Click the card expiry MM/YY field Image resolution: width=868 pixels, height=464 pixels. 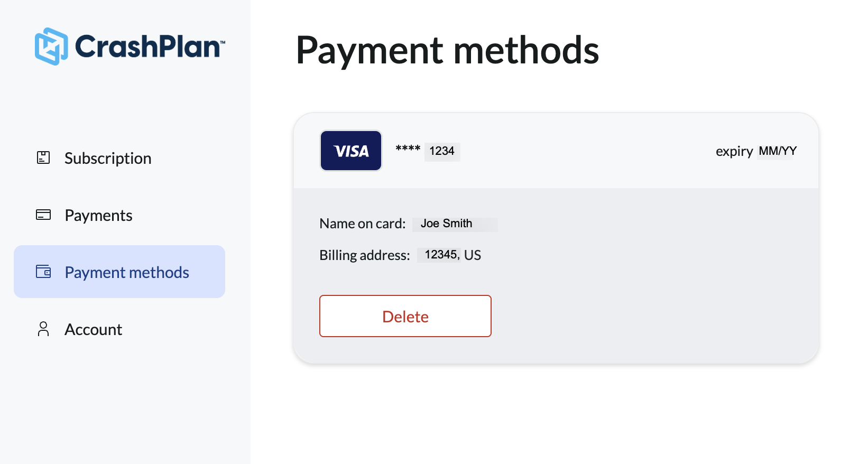(x=777, y=151)
